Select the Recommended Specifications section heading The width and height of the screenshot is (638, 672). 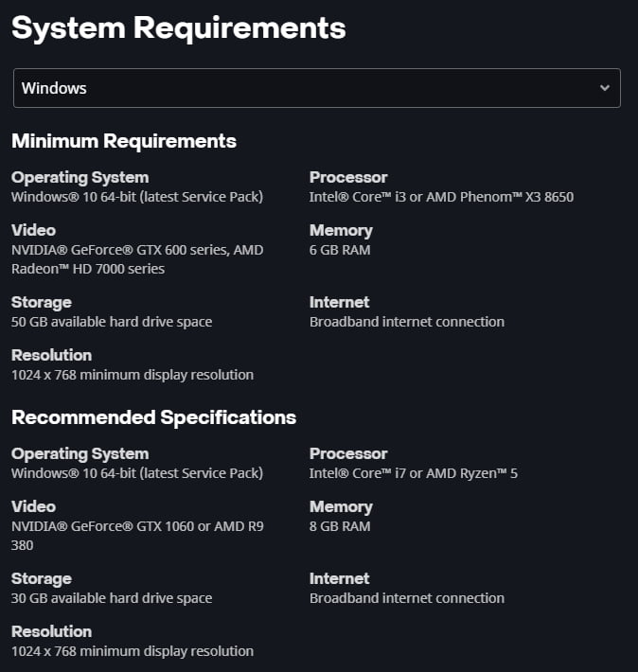[x=153, y=417]
